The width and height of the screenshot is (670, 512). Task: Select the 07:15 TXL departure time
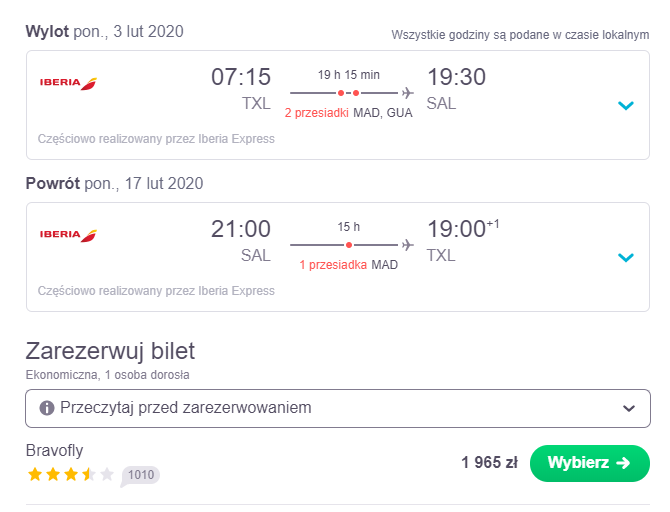(241, 89)
